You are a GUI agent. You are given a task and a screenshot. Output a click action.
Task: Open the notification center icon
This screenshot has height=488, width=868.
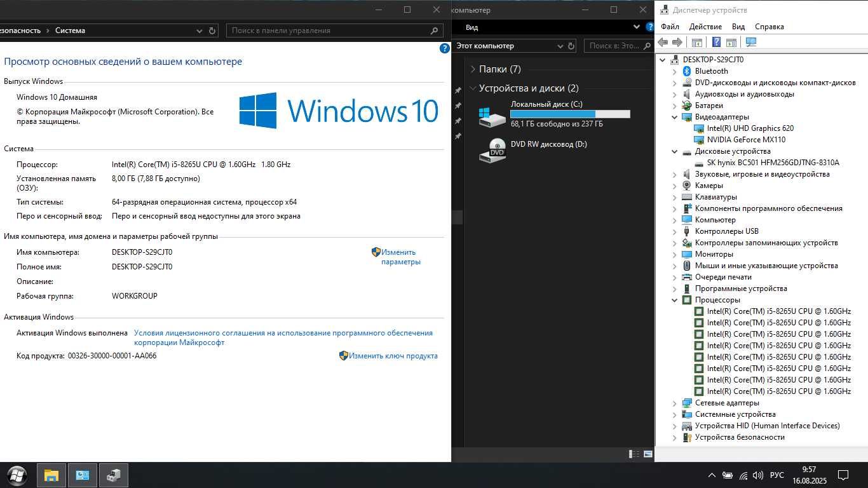tap(843, 475)
